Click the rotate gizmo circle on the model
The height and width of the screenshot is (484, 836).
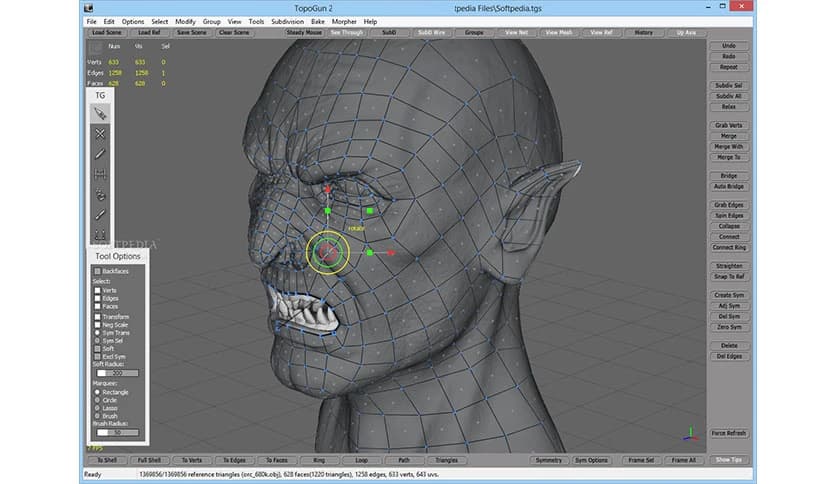pos(327,252)
